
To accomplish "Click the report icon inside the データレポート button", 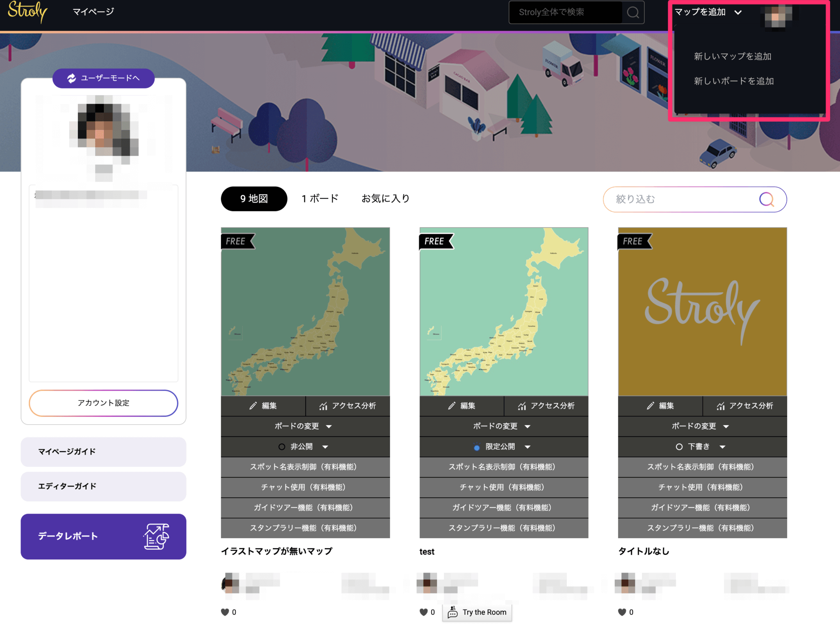I will [156, 536].
